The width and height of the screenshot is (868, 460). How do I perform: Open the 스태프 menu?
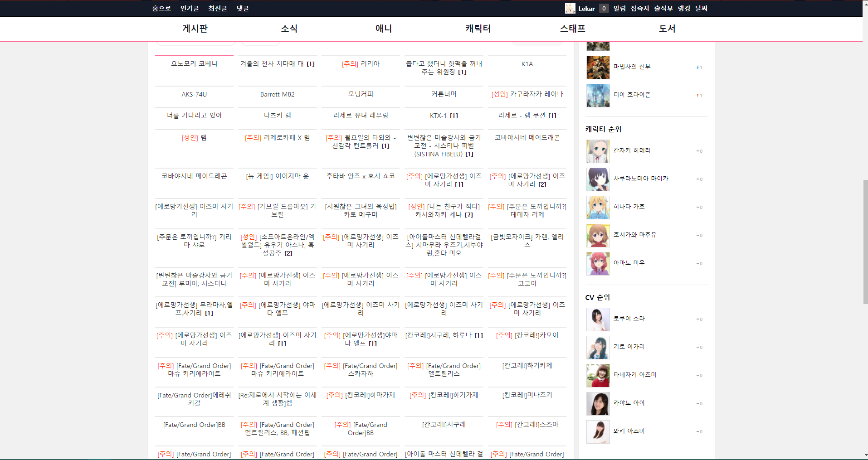[572, 29]
